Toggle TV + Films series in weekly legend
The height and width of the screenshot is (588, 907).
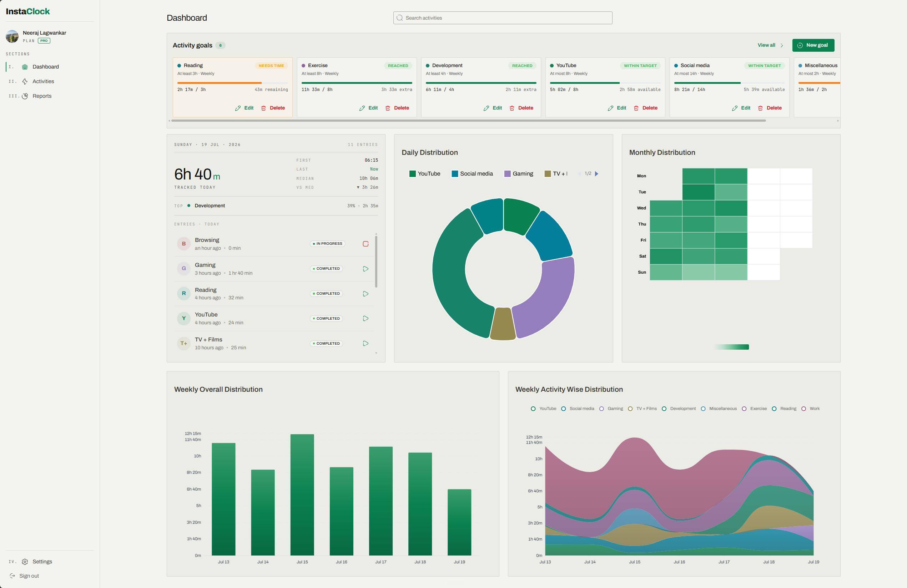(643, 409)
